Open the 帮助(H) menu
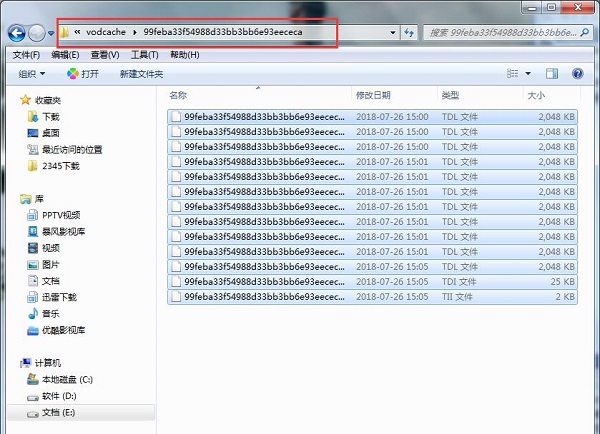Screen dimensions: 600x434 pyautogui.click(x=184, y=55)
